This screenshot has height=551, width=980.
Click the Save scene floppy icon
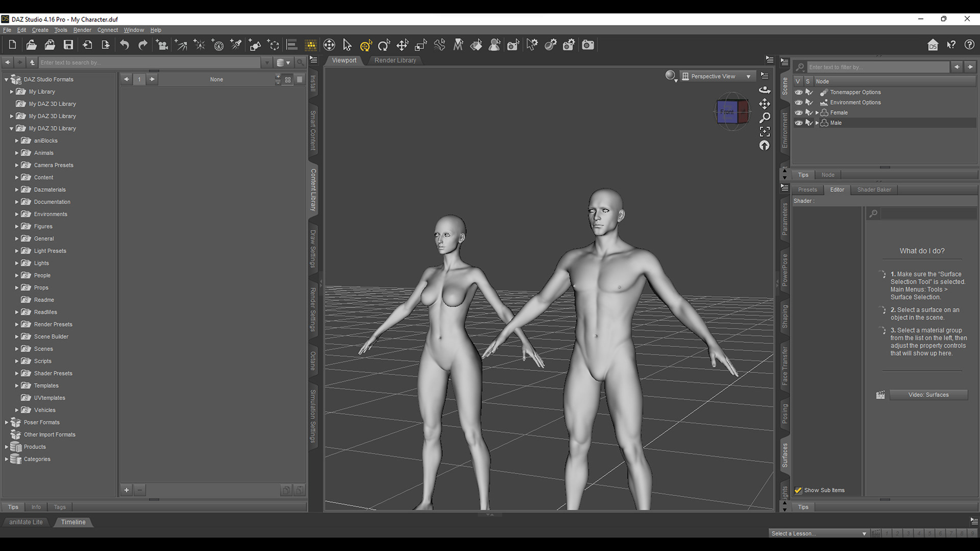pos(68,45)
